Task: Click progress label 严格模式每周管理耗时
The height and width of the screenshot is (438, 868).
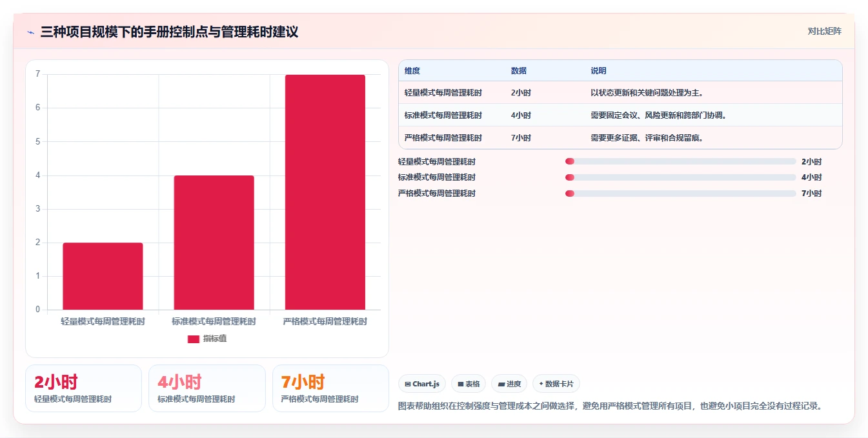Action: [437, 194]
